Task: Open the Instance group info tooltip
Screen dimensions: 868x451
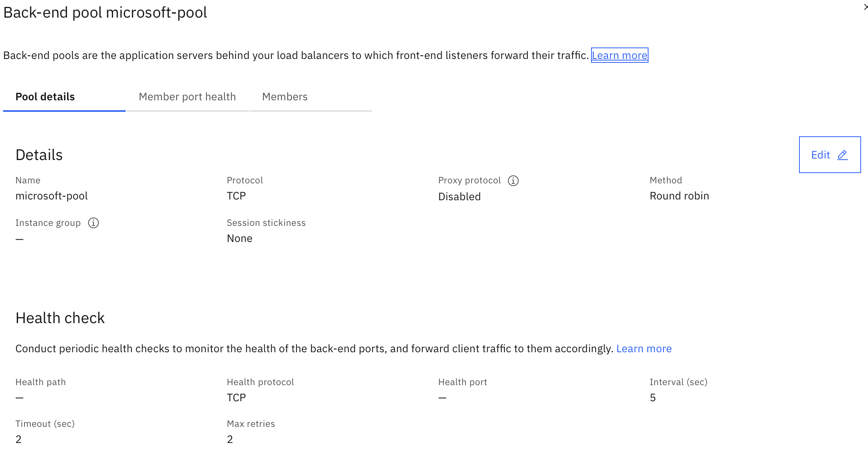Action: pyautogui.click(x=93, y=222)
